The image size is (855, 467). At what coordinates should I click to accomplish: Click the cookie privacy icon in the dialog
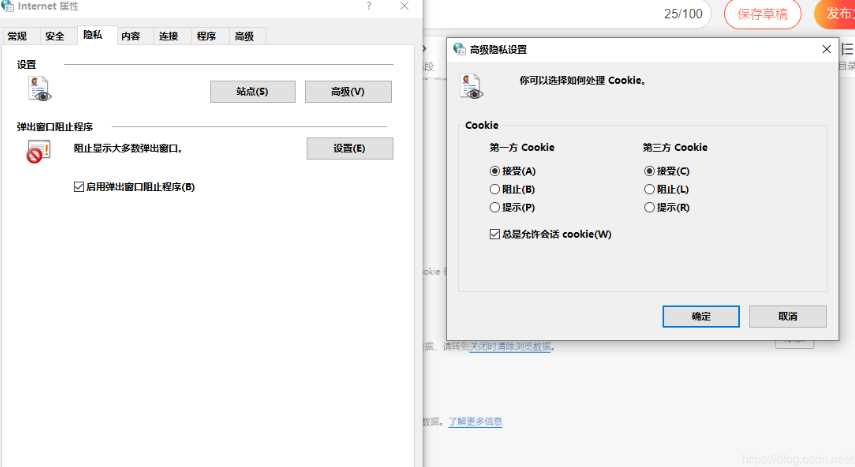coord(472,87)
